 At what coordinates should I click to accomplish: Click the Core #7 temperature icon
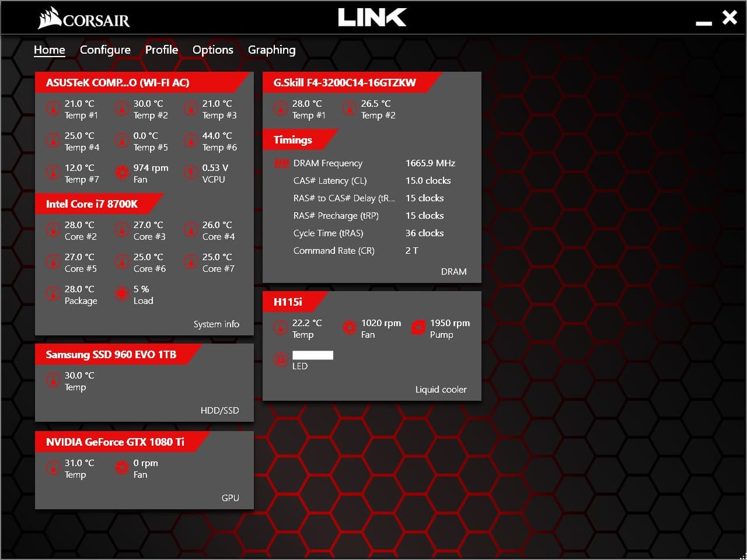tap(191, 262)
